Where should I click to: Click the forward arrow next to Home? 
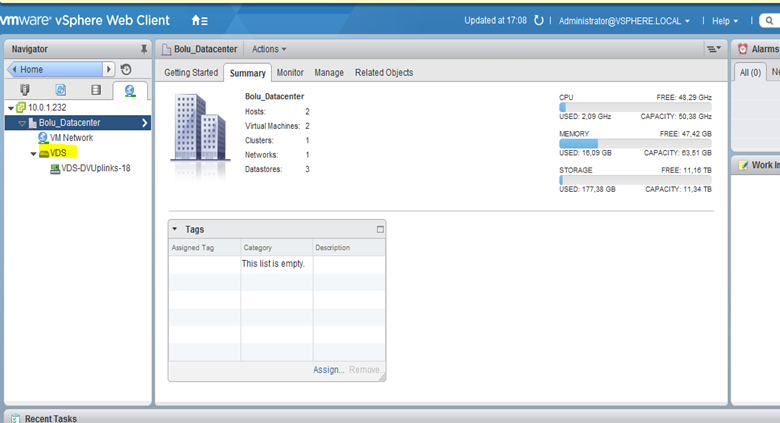(109, 69)
